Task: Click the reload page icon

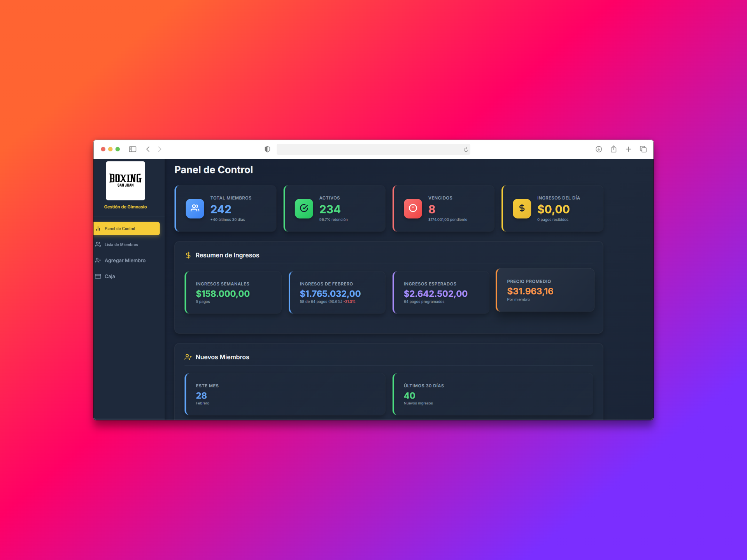Action: point(466,149)
